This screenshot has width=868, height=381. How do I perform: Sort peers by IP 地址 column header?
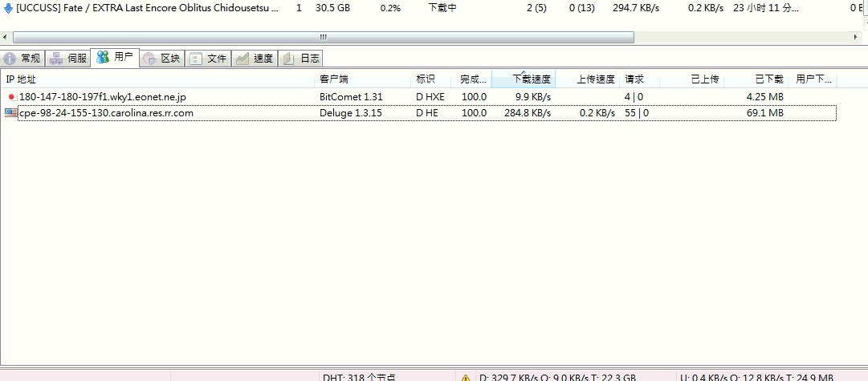tap(158, 79)
